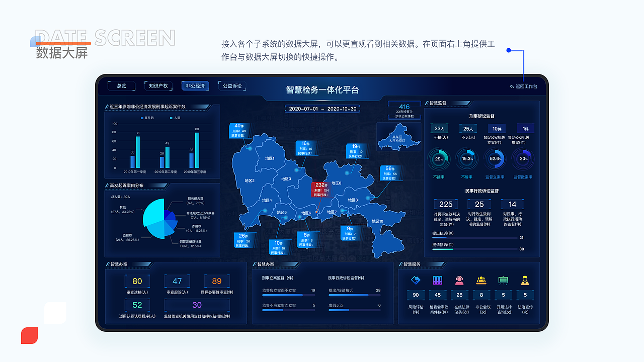This screenshot has width=644, height=362.
Task: Toggle the 案件数 legend in the bar chart
Action: tap(148, 118)
